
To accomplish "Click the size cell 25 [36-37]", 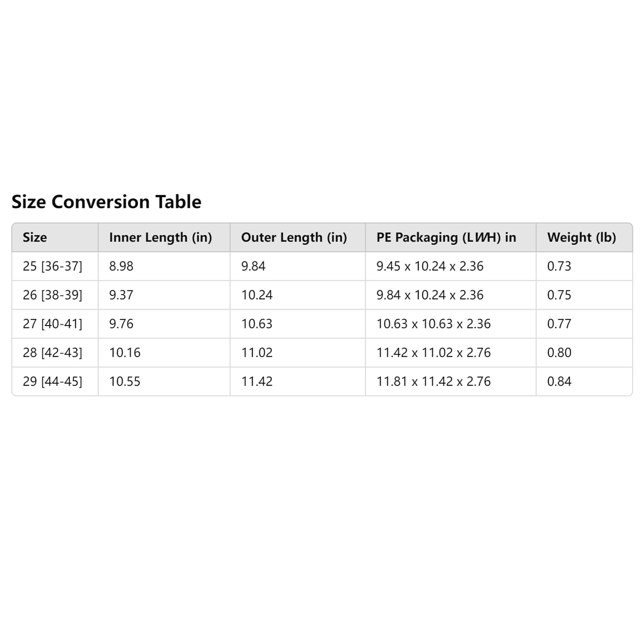I will (x=52, y=266).
